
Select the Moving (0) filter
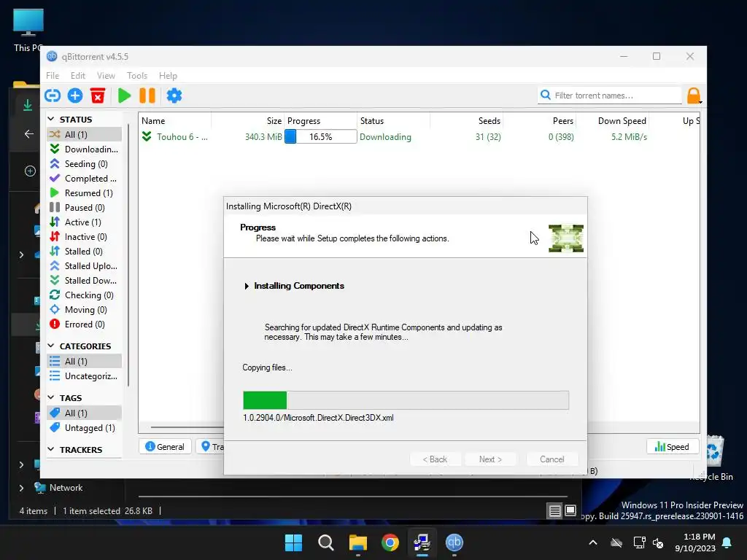pyautogui.click(x=85, y=309)
